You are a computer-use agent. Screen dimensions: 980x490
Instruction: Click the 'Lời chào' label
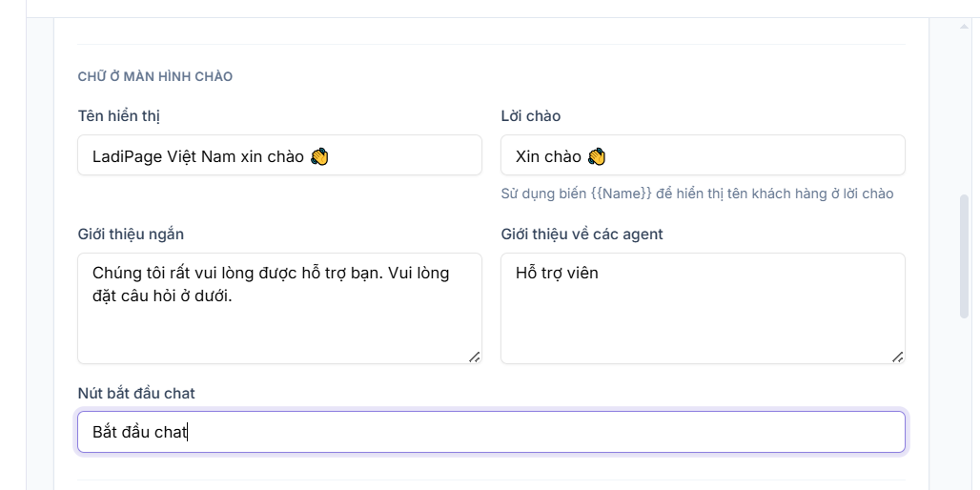click(x=531, y=116)
